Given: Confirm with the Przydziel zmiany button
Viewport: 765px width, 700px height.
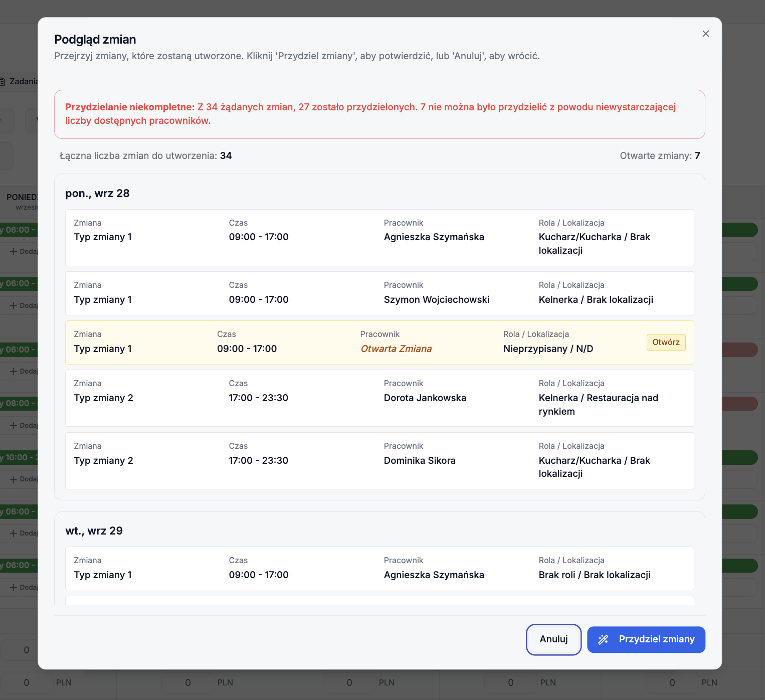Looking at the screenshot, I should 646,639.
